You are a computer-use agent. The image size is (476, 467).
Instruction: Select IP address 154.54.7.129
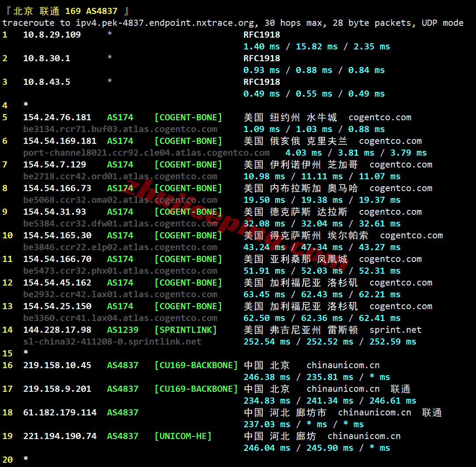pos(55,164)
